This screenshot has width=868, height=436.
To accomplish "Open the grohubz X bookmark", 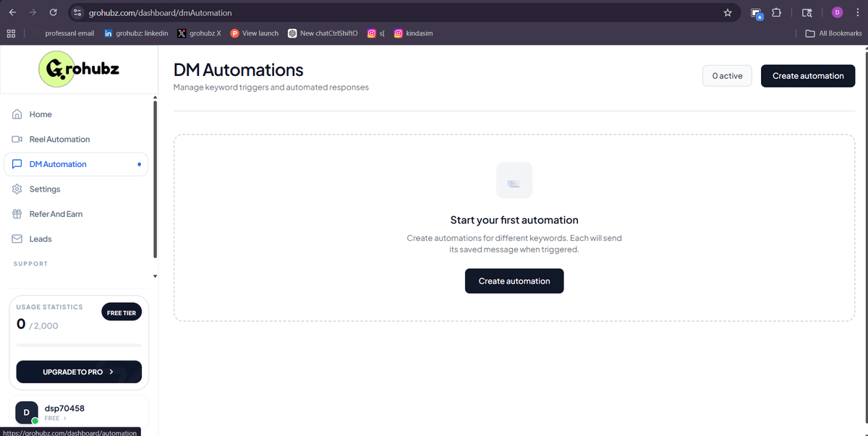I will [x=200, y=33].
